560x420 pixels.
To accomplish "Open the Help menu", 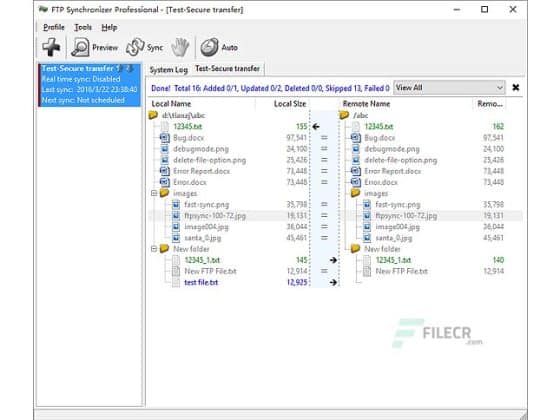I will click(109, 27).
